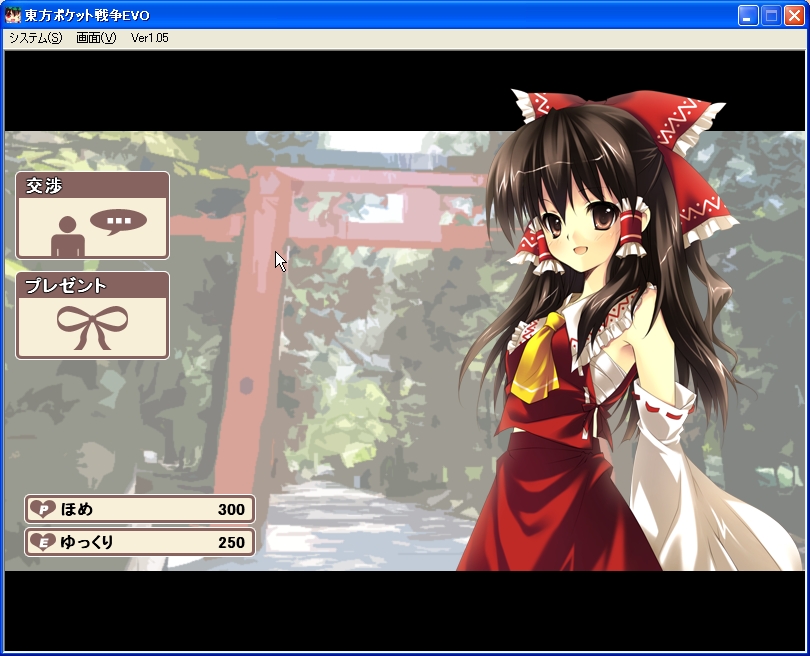810x656 pixels.
Task: Select the 交渉 negotiation panel button
Action: (92, 215)
